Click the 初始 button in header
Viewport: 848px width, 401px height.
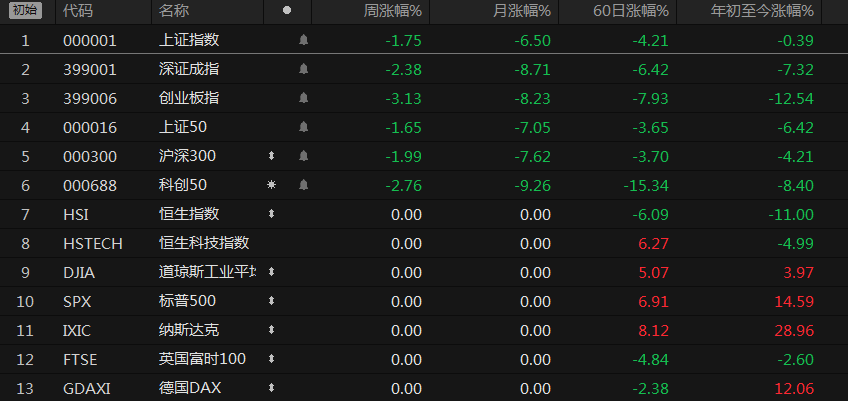pyautogui.click(x=26, y=11)
